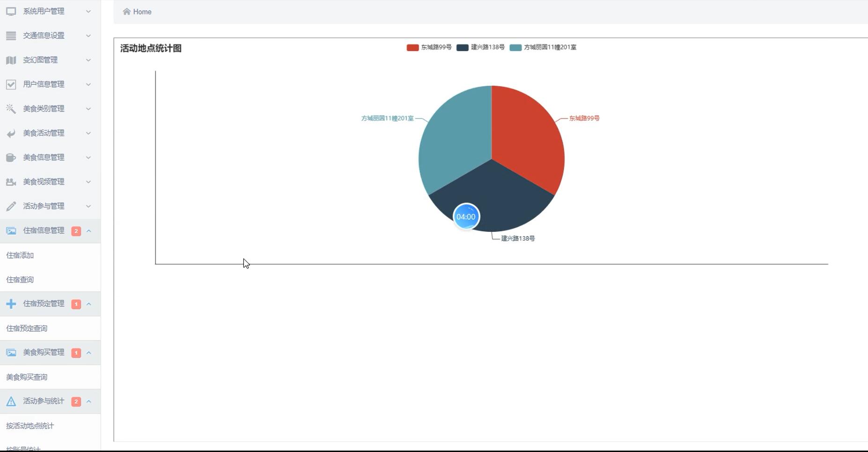868x452 pixels.
Task: Toggle 建兴路138号 series in chart legend
Action: pos(481,47)
